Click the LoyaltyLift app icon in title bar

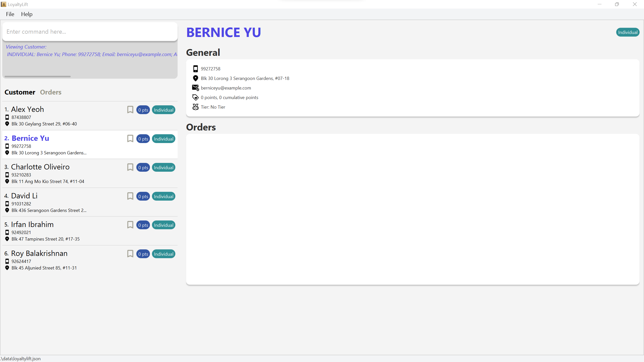tap(4, 4)
